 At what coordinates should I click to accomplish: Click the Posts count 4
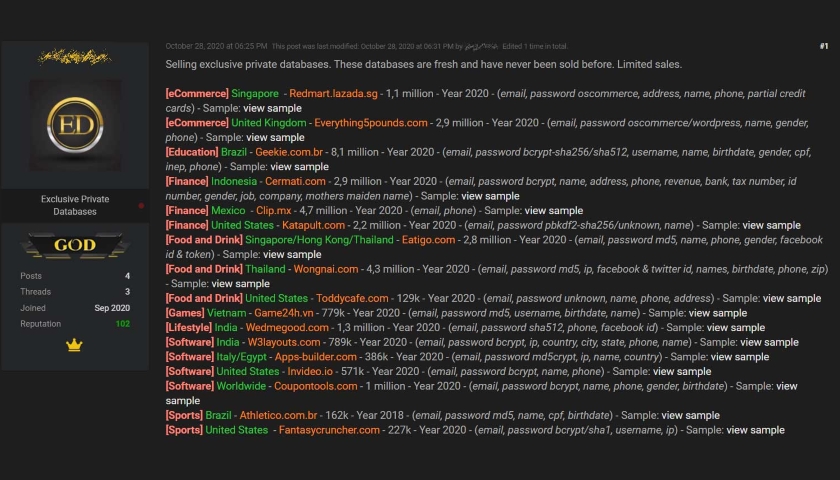(x=128, y=276)
